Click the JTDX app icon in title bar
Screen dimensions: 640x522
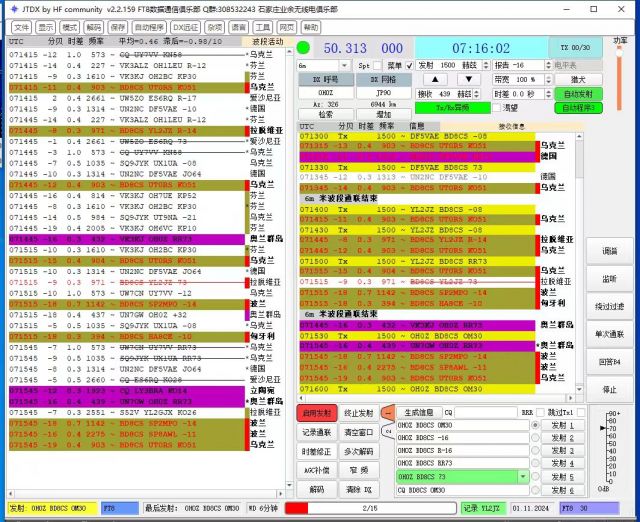[x=15, y=9]
